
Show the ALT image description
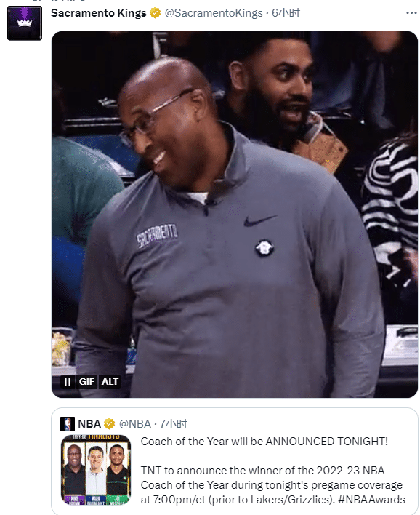click(110, 382)
